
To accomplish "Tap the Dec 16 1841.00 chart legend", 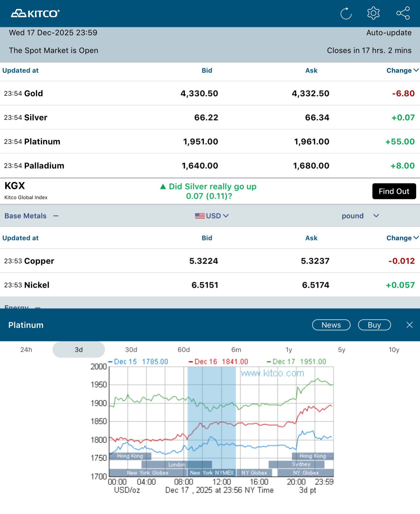I will (x=218, y=362).
